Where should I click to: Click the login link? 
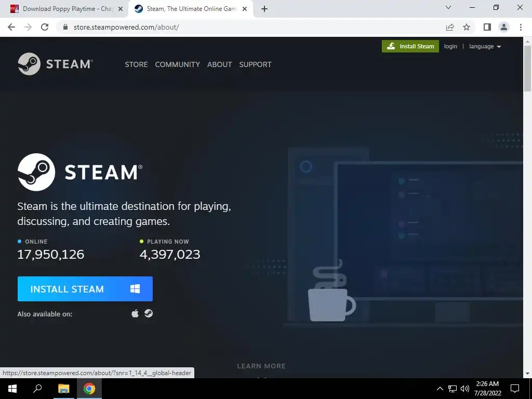click(x=450, y=46)
